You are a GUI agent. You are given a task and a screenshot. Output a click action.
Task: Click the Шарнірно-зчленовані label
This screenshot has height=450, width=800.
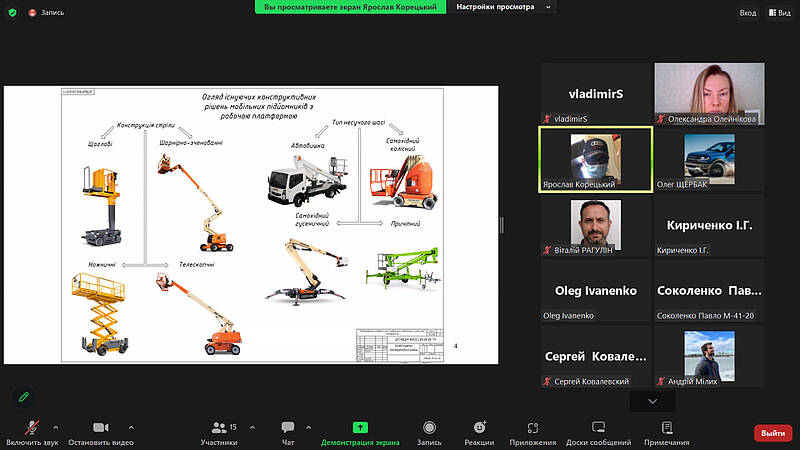click(191, 143)
